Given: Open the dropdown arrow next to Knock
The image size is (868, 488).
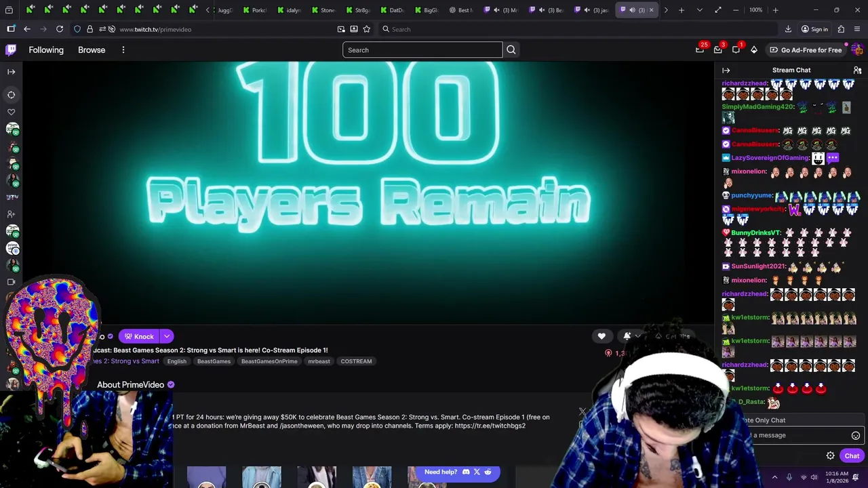Looking at the screenshot, I should click(x=167, y=336).
